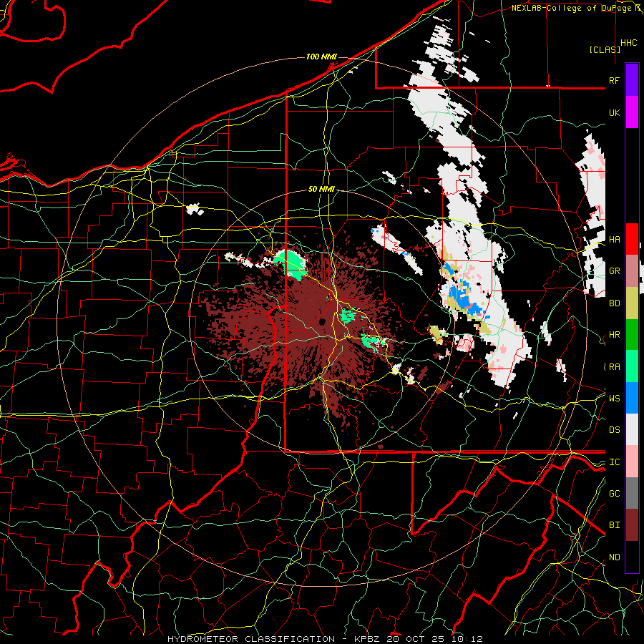Click the RF legend label
644x644 pixels.
[x=614, y=80]
